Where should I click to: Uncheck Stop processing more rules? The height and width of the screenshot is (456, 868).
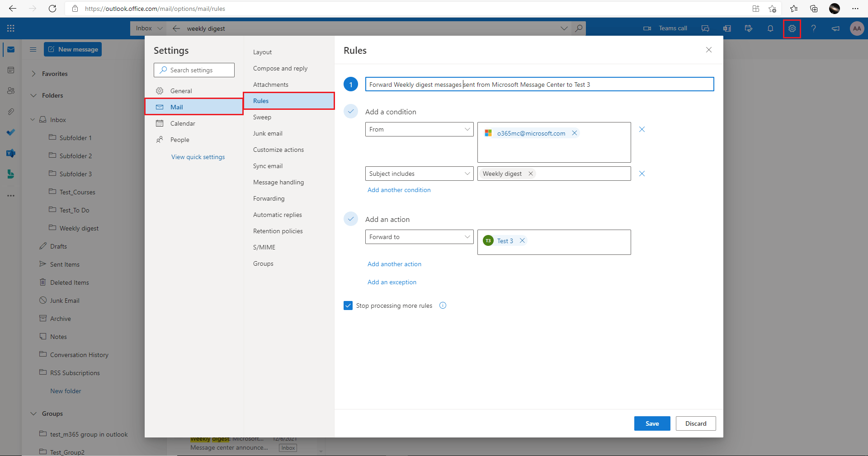[348, 306]
